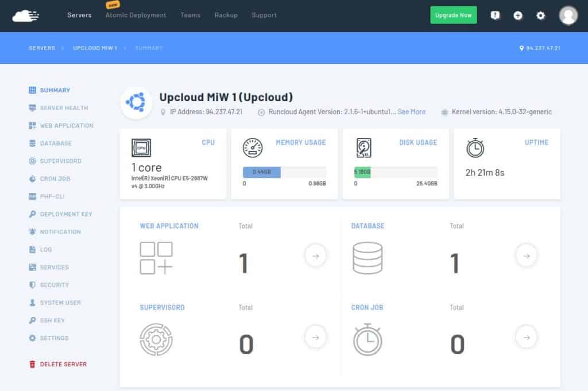Open Web Application in sidebar
This screenshot has width=588, height=391.
click(67, 126)
